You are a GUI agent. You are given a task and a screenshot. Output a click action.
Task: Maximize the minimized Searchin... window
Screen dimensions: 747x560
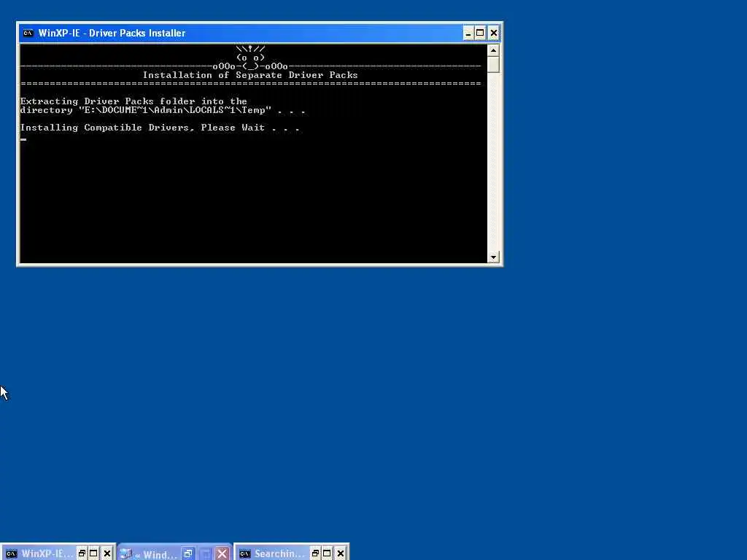coord(328,553)
